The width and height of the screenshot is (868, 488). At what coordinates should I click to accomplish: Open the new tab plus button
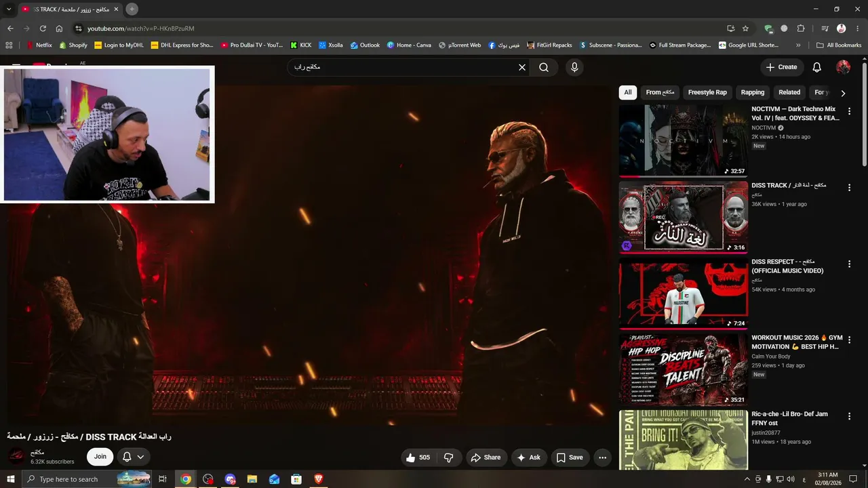pyautogui.click(x=132, y=9)
